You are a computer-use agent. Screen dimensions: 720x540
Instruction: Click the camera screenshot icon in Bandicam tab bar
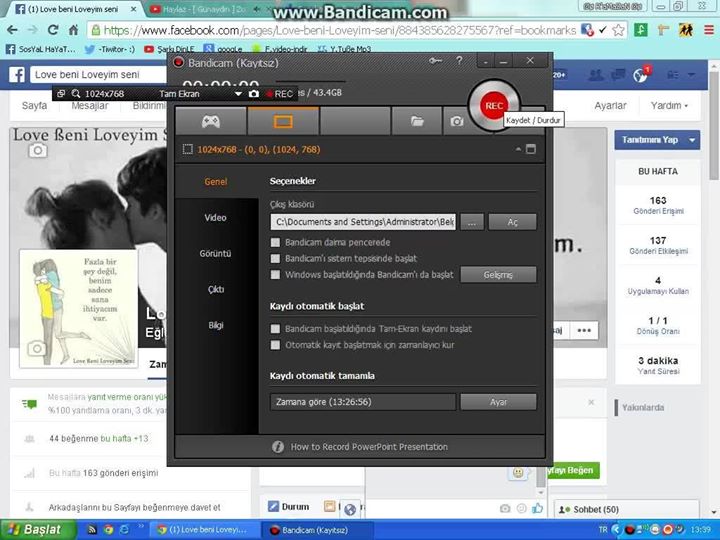pos(456,121)
